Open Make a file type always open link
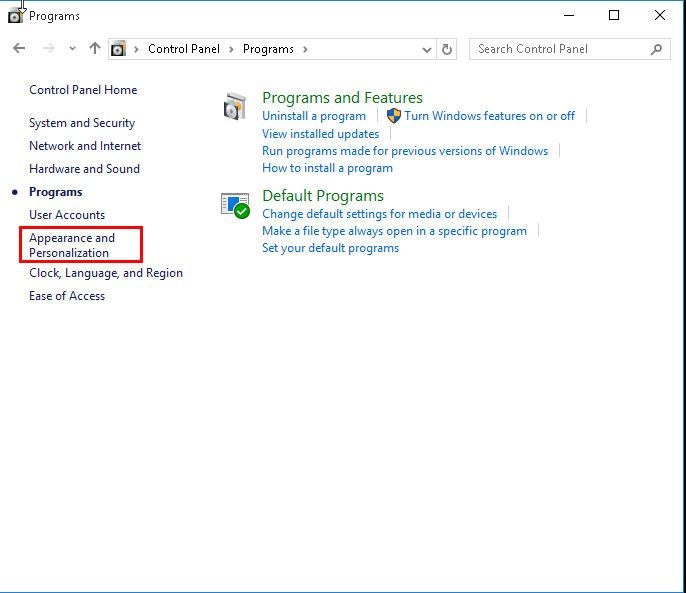This screenshot has width=686, height=593. [x=394, y=231]
